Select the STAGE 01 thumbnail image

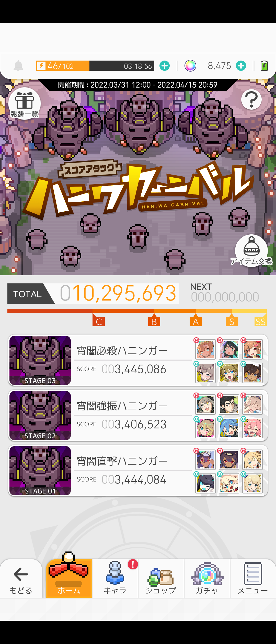(x=40, y=470)
